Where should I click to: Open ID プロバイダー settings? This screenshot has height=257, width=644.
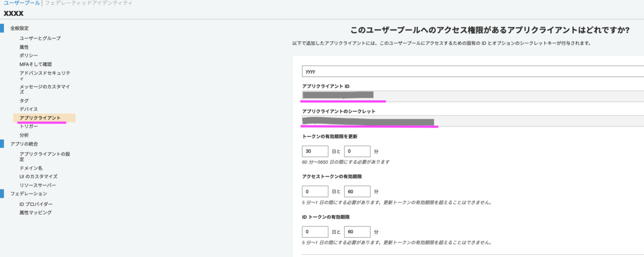click(36, 204)
